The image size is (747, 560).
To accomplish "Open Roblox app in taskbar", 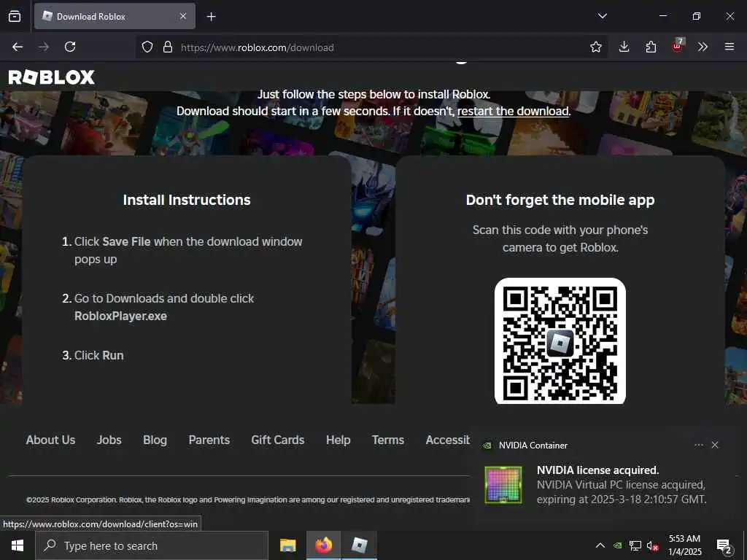I will [360, 545].
